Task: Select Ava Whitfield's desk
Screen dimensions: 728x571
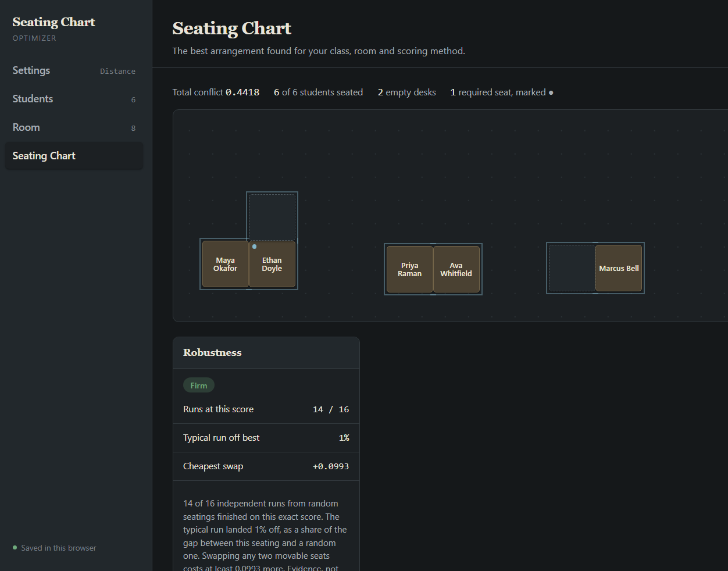Action: pyautogui.click(x=456, y=269)
